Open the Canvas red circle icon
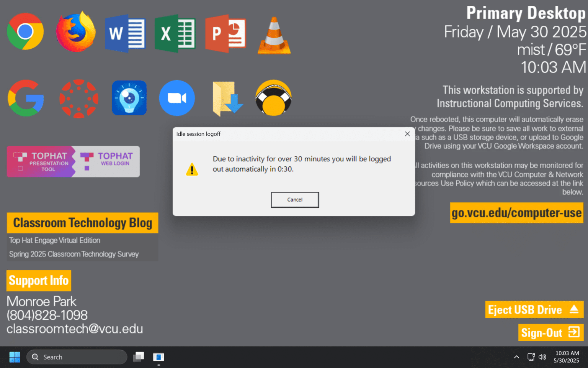The image size is (588, 368). pyautogui.click(x=79, y=98)
